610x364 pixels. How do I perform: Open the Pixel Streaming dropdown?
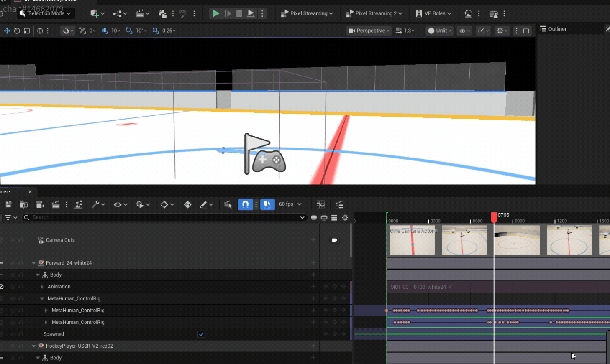coord(307,13)
